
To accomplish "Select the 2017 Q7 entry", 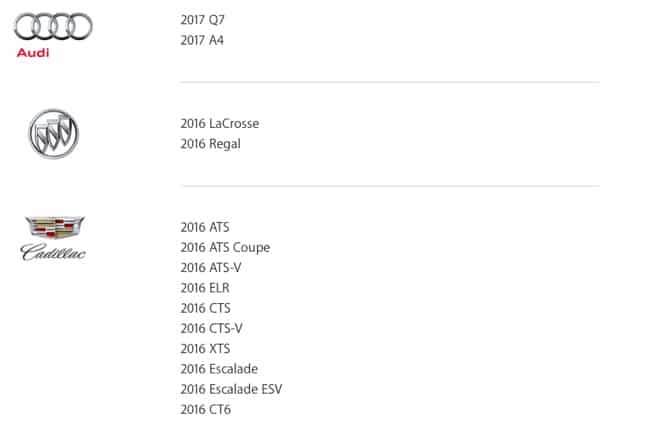I will point(203,19).
